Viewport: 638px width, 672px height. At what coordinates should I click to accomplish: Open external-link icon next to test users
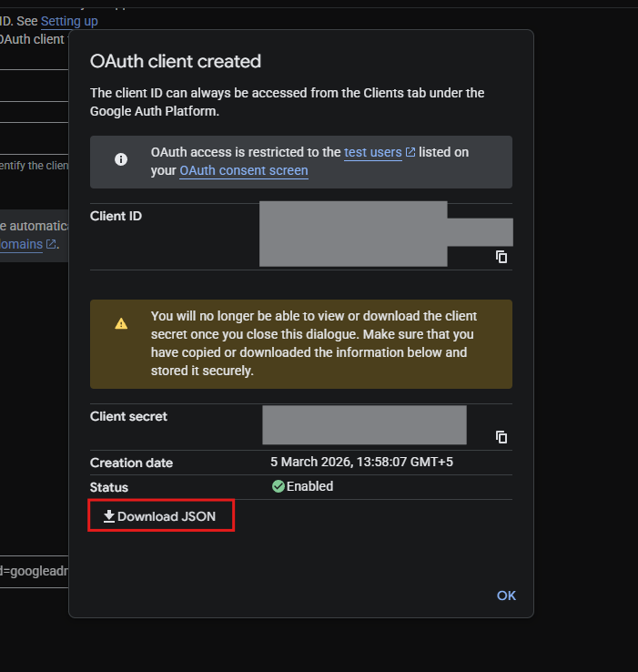pyautogui.click(x=410, y=152)
